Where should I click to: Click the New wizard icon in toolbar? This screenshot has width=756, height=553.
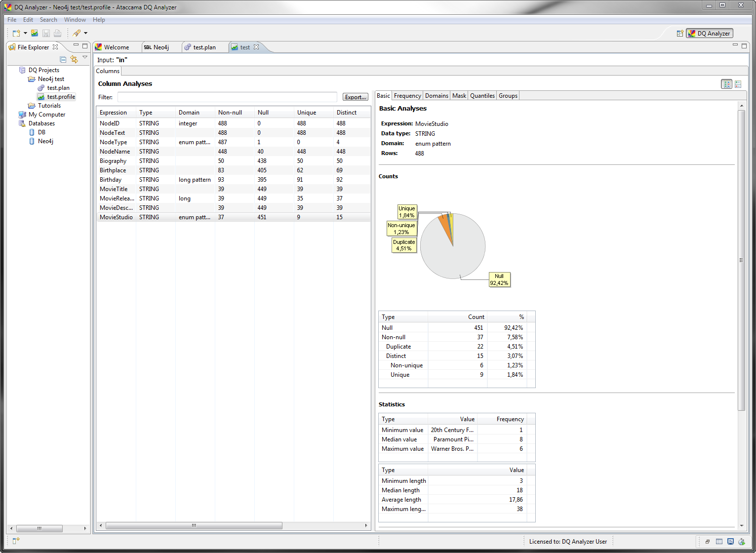(x=16, y=33)
